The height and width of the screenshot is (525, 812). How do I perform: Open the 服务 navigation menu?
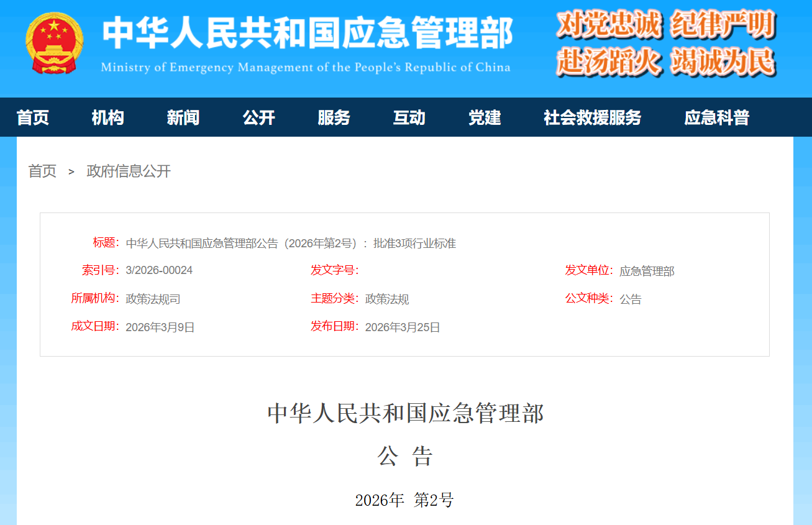click(x=334, y=117)
